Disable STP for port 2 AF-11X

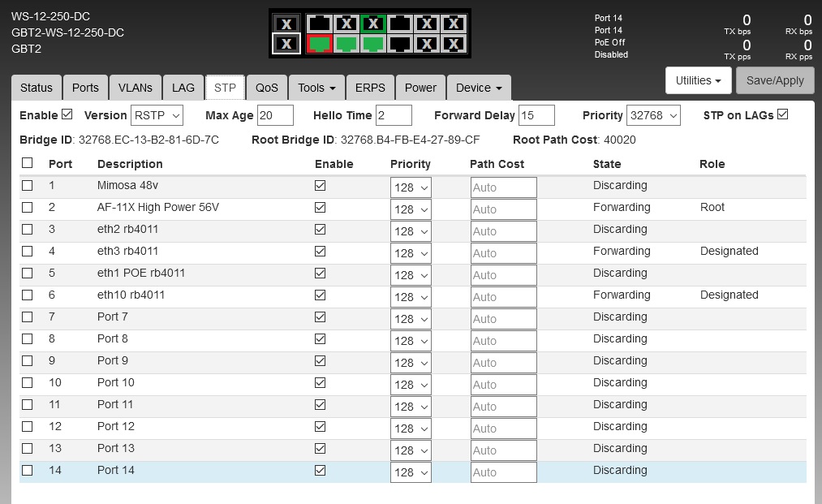[320, 208]
